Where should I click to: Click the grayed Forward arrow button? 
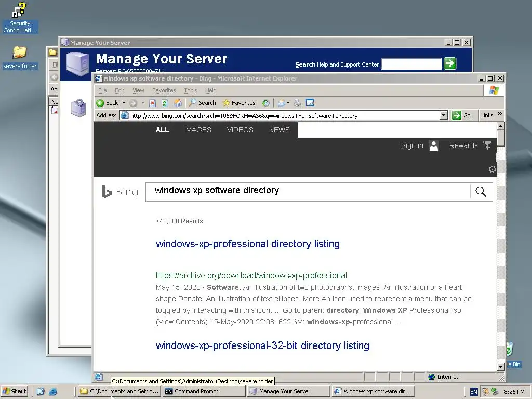point(134,103)
